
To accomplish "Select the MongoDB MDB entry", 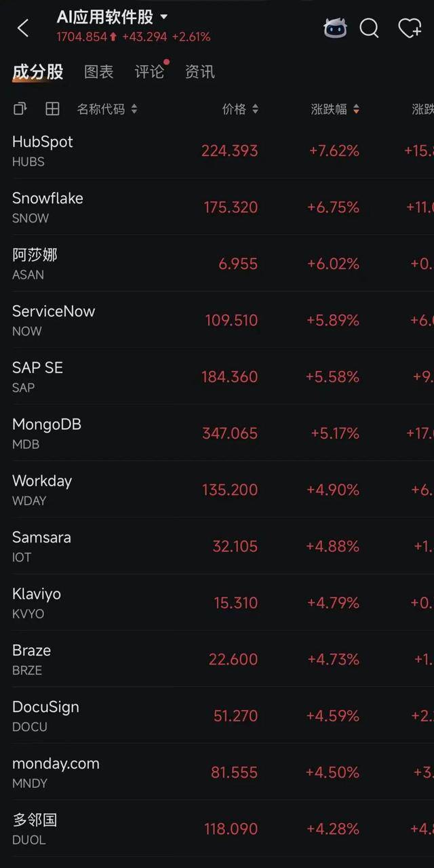I will pyautogui.click(x=217, y=433).
